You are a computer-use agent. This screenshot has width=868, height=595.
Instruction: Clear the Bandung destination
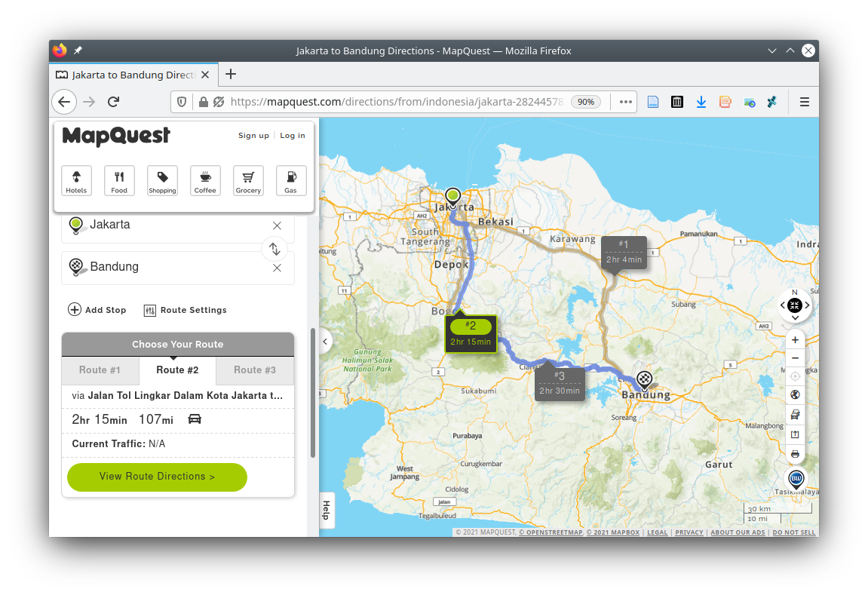(x=277, y=268)
